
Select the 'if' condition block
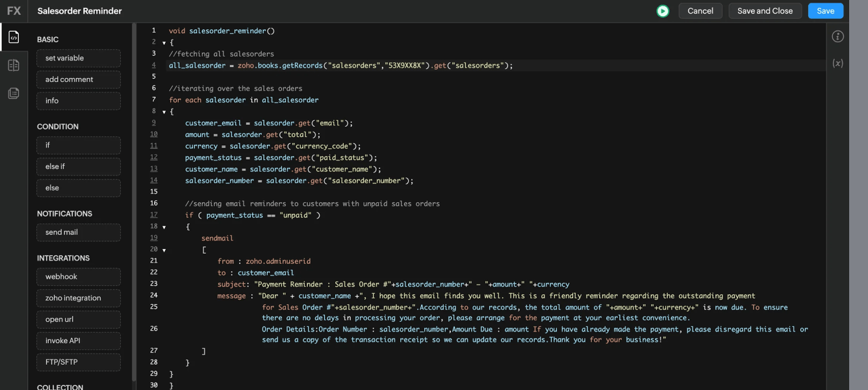coord(79,145)
